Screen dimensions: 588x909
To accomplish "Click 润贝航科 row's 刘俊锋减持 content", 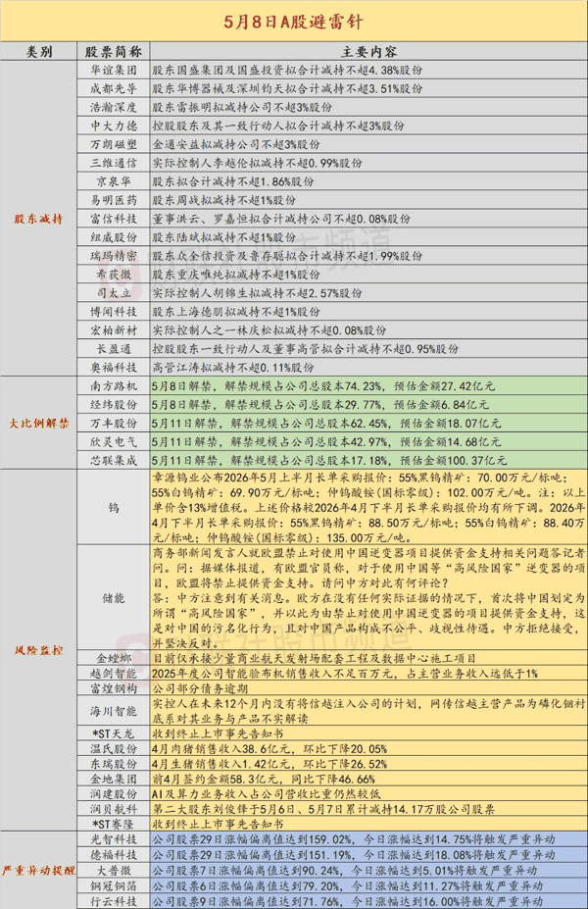I will 323,809.
